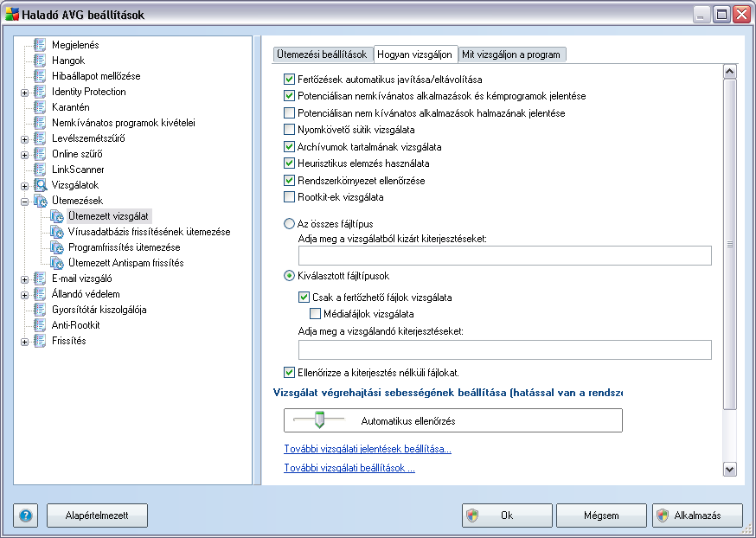Click the Alkalmazás button
This screenshot has width=756, height=538.
(x=697, y=516)
